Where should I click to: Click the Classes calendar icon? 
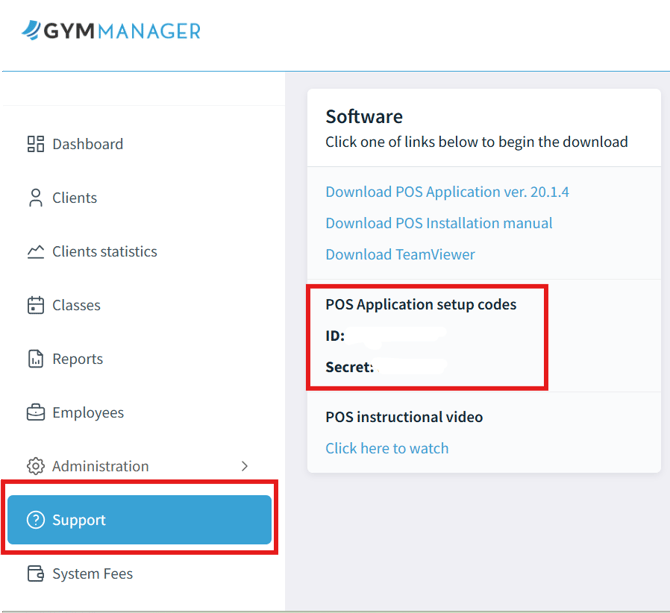pos(36,305)
